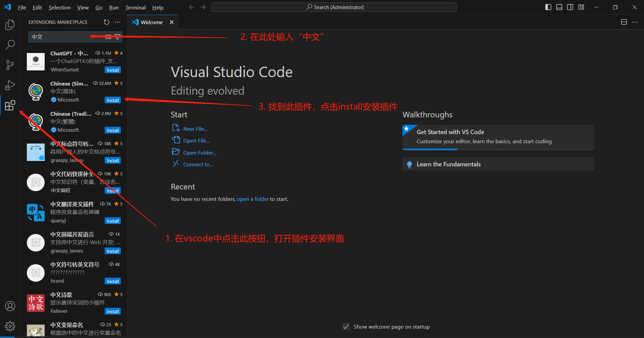This screenshot has height=338, width=644.
Task: Click the 'open a folder' link
Action: (253, 199)
